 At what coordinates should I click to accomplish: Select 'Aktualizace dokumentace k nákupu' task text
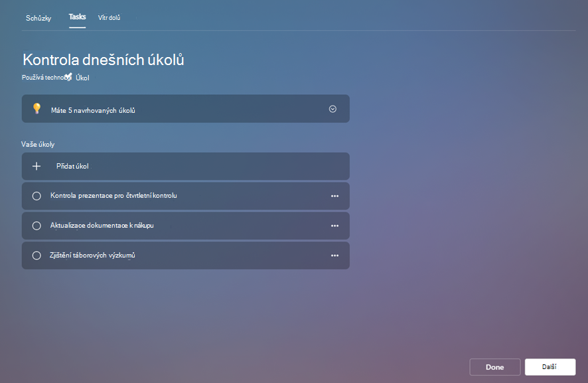pos(102,225)
